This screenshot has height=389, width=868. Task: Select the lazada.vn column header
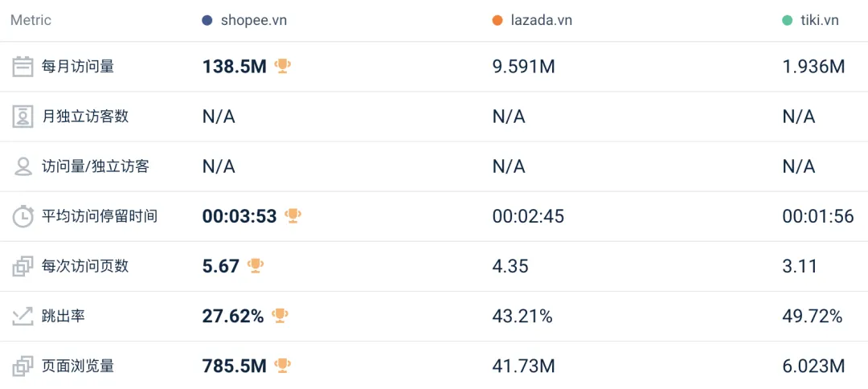(541, 20)
